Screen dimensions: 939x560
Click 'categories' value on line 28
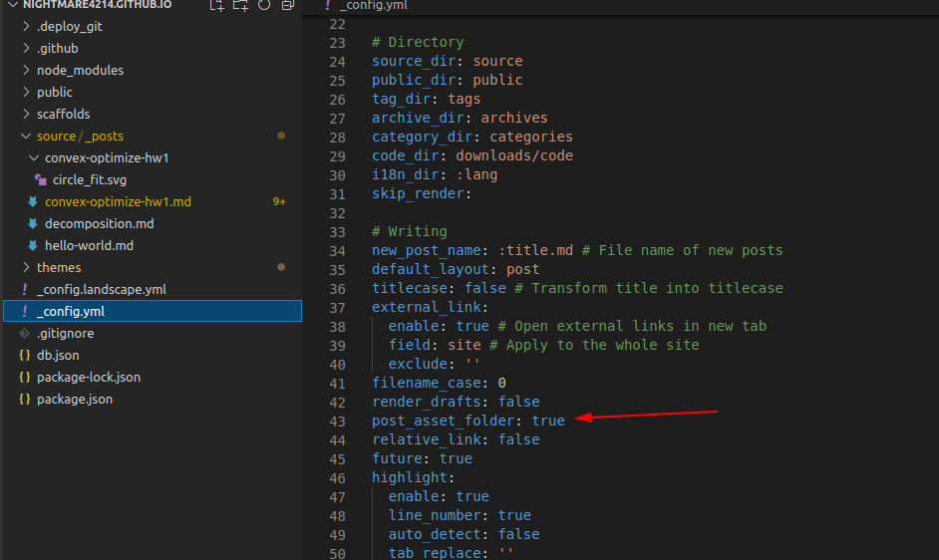pos(531,138)
